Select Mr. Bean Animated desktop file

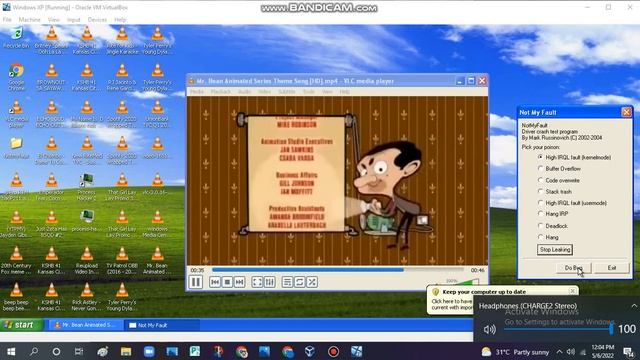pos(157,261)
